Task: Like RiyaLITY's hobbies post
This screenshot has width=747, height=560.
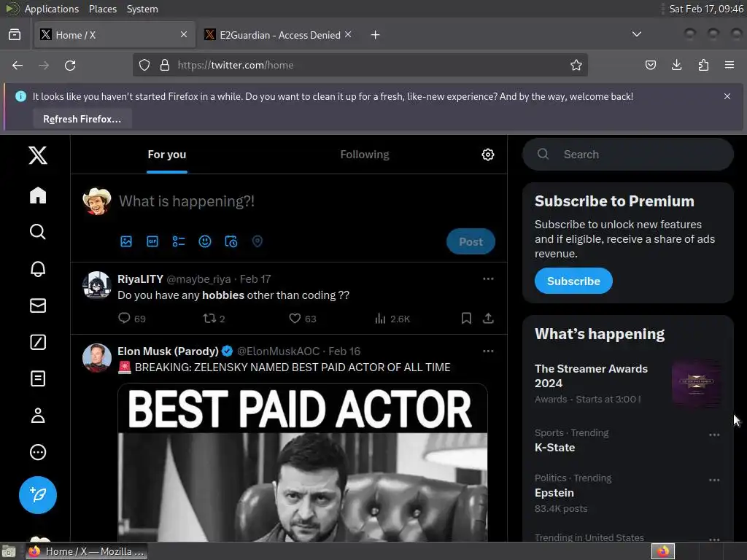Action: click(303, 318)
